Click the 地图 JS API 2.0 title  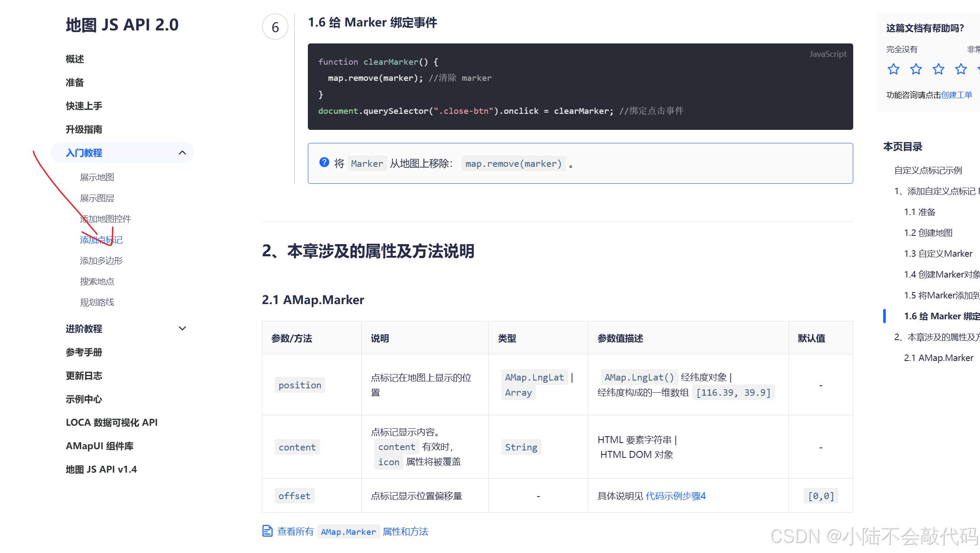pos(122,25)
